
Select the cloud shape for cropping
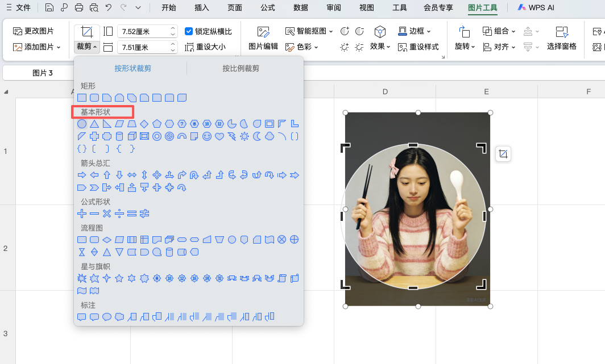click(268, 136)
